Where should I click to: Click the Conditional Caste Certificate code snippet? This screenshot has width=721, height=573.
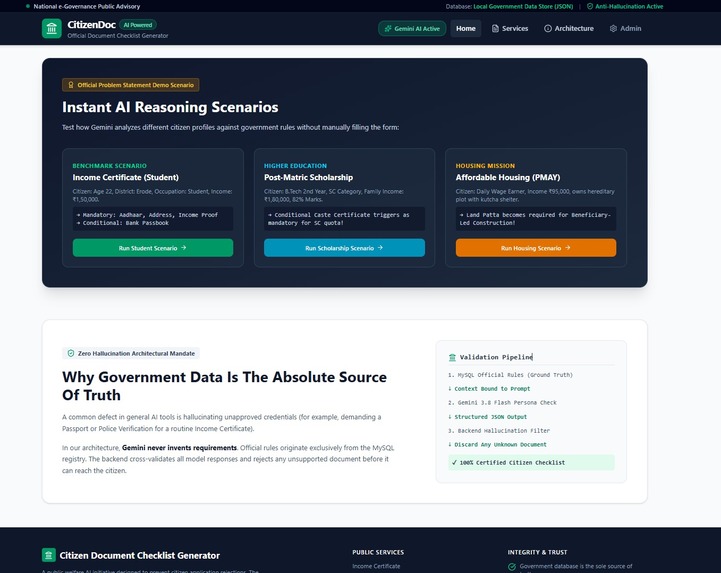pos(344,219)
